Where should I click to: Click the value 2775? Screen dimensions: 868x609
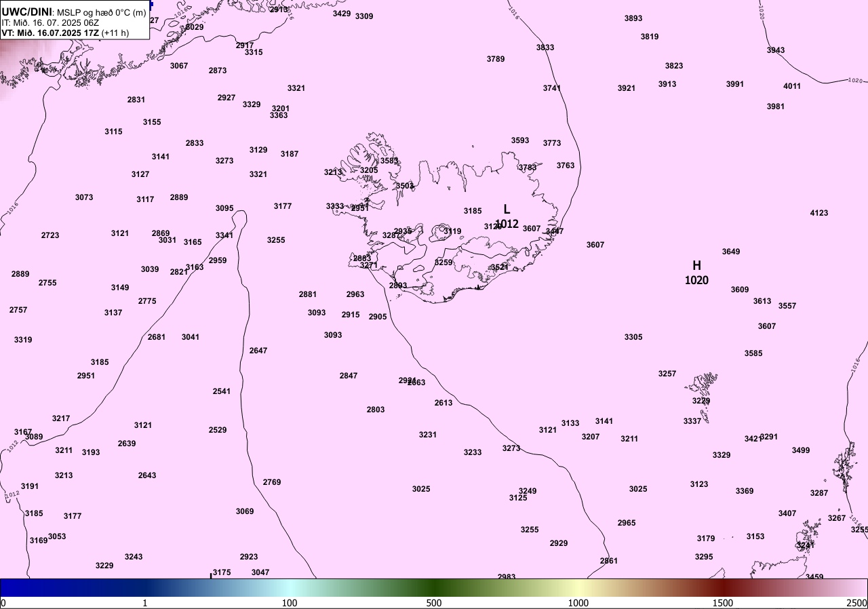(147, 301)
